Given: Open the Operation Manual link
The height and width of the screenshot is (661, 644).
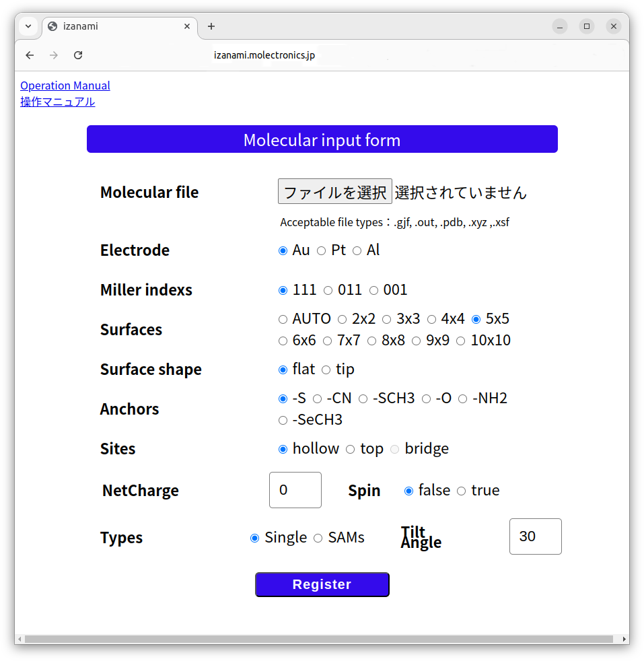Looking at the screenshot, I should (x=65, y=85).
